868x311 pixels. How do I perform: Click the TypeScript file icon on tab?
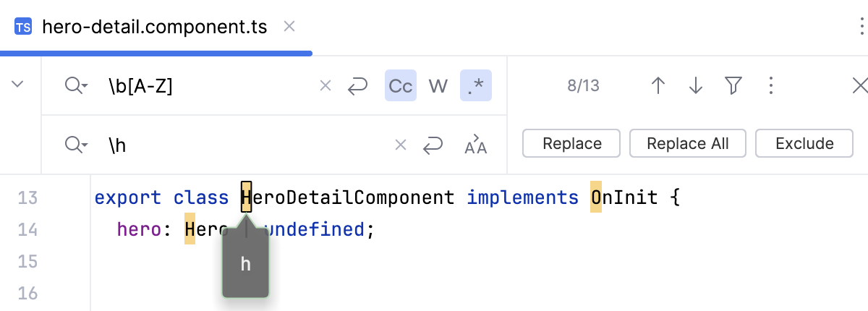(23, 27)
